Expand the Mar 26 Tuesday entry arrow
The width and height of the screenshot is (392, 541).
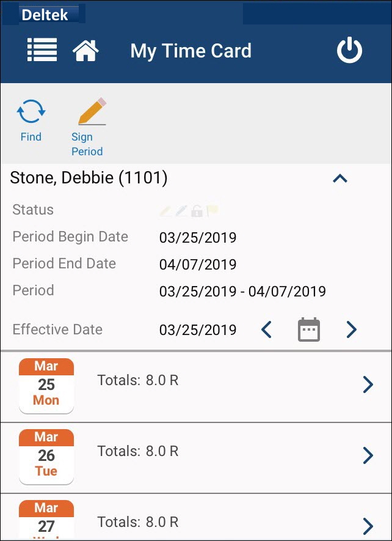click(x=368, y=455)
